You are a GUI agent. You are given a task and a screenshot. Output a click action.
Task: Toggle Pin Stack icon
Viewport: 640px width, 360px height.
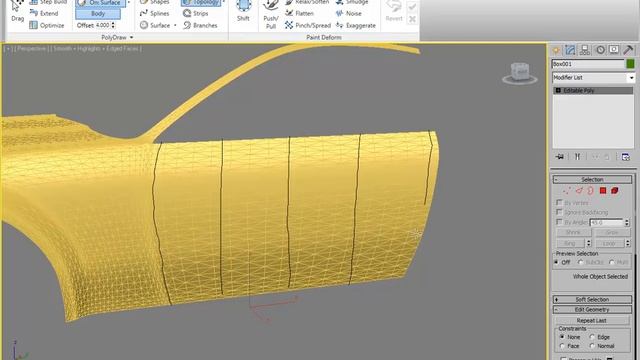coord(560,157)
